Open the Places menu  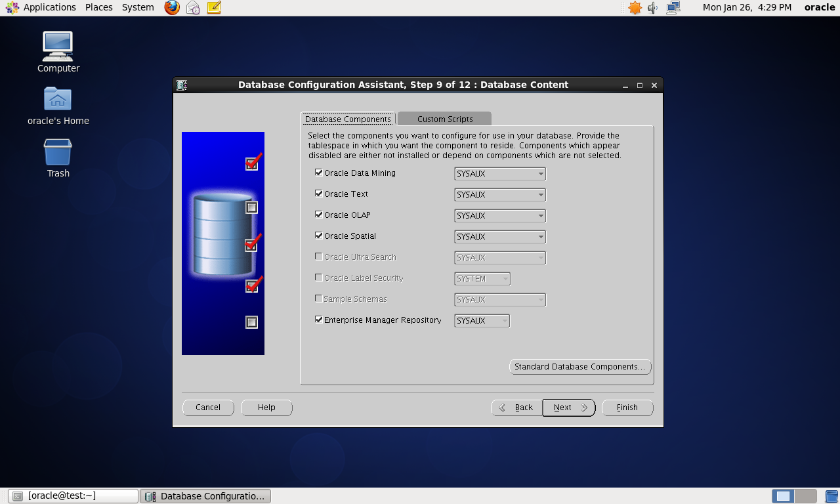(x=99, y=7)
